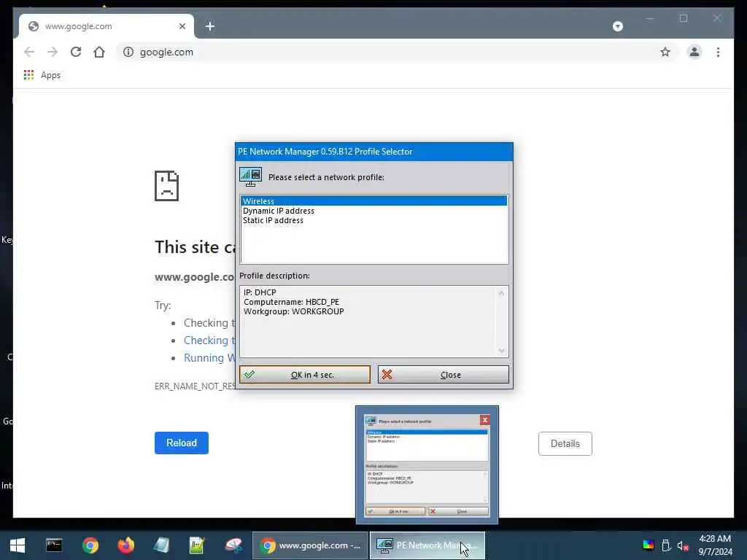This screenshot has height=560, width=747.
Task: Click the muted volume tray icon
Action: pos(683,545)
